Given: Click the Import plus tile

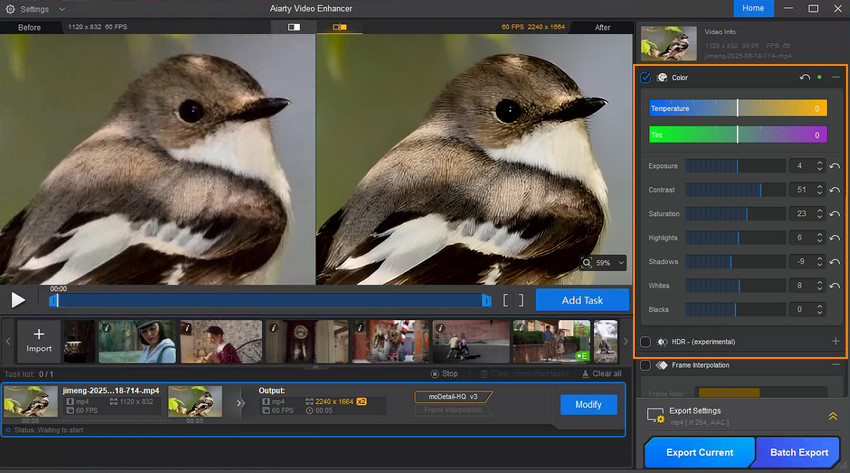Looking at the screenshot, I should (39, 341).
